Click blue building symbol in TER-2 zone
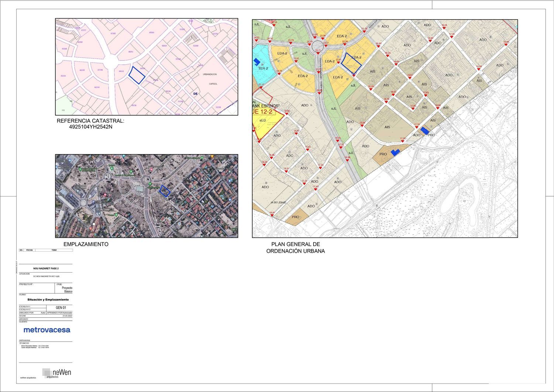The image size is (554, 392). coord(257,62)
